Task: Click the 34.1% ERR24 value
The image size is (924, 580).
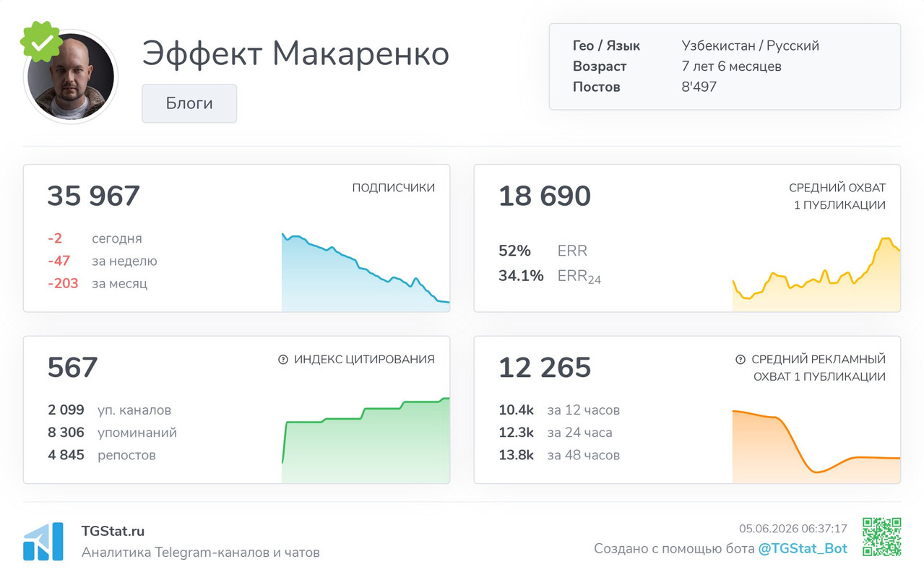Action: [550, 275]
